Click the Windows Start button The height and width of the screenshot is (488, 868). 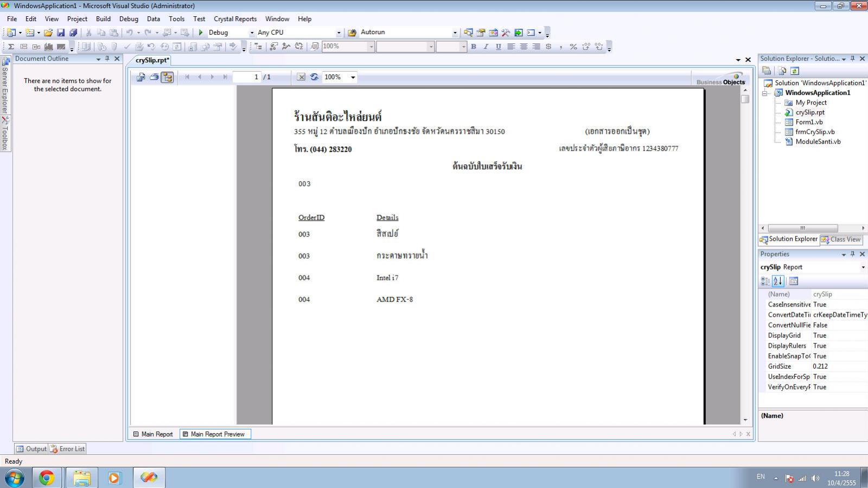coord(14,478)
